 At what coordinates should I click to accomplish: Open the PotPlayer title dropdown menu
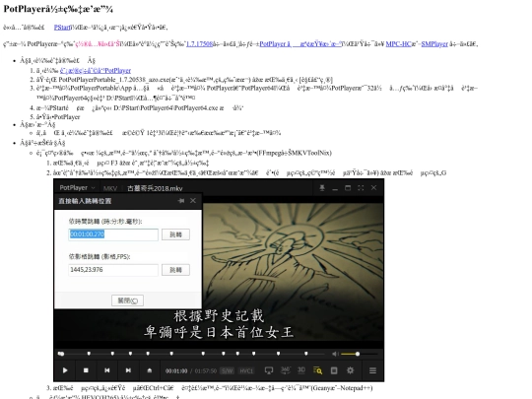(x=77, y=187)
